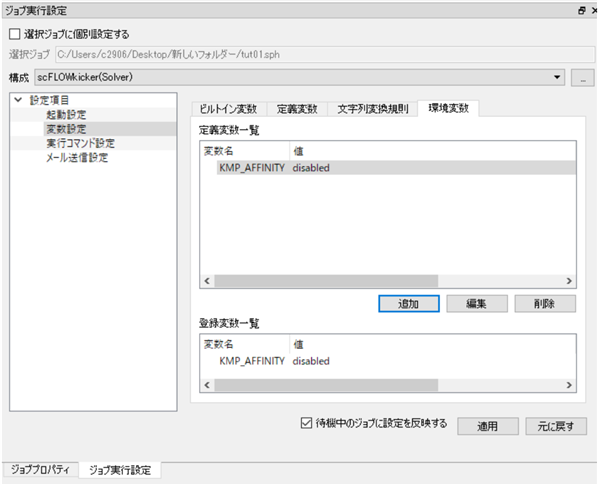Viewport: 598px width, 485px height.
Task: Switch to ビルトイン変数 tab
Action: point(228,109)
